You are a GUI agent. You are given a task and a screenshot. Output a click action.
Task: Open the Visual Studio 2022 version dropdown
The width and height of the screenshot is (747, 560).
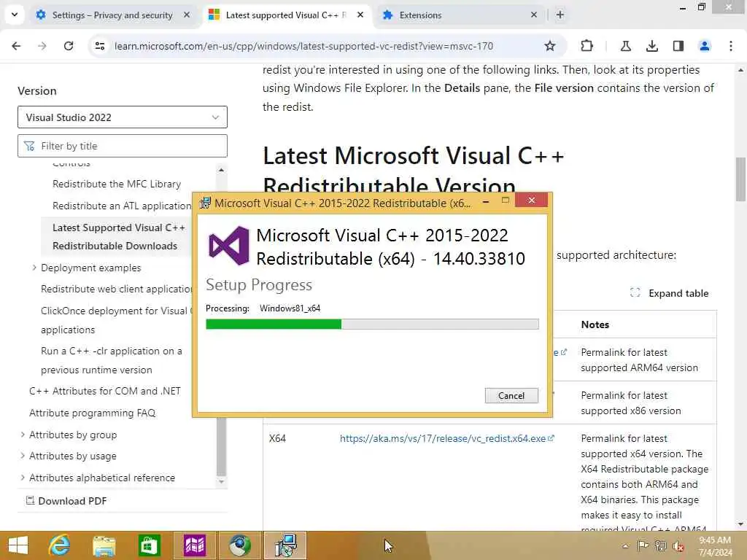(123, 117)
